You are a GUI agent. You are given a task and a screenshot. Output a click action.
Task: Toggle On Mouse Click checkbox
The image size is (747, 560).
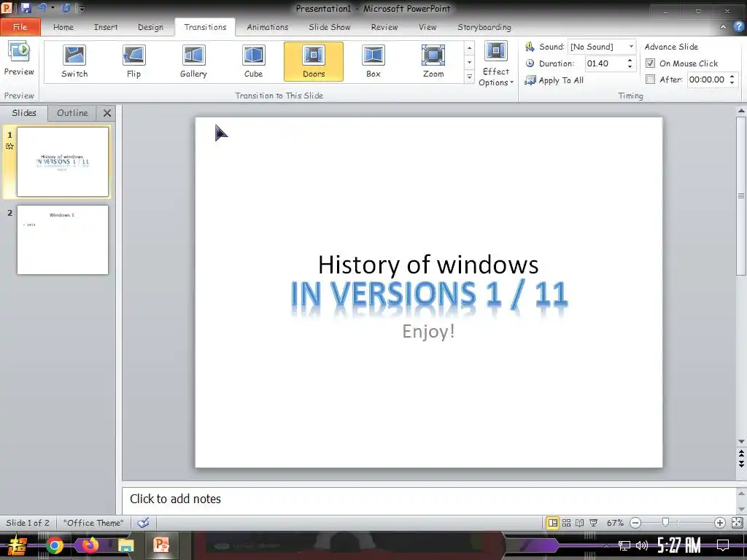(650, 63)
